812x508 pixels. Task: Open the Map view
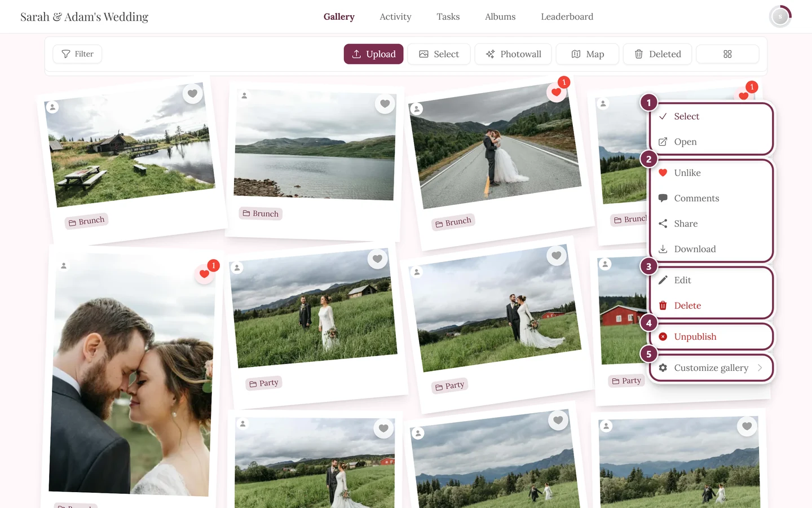coord(588,54)
